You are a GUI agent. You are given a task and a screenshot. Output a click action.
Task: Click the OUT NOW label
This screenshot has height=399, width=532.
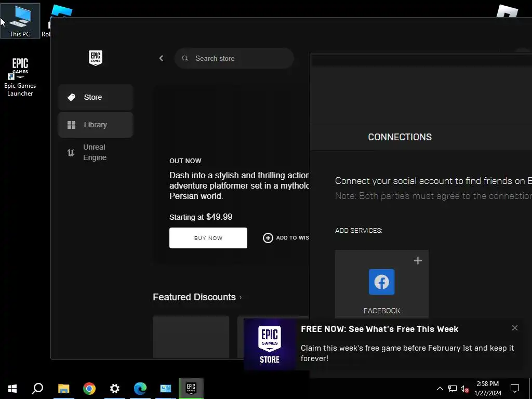pyautogui.click(x=185, y=161)
